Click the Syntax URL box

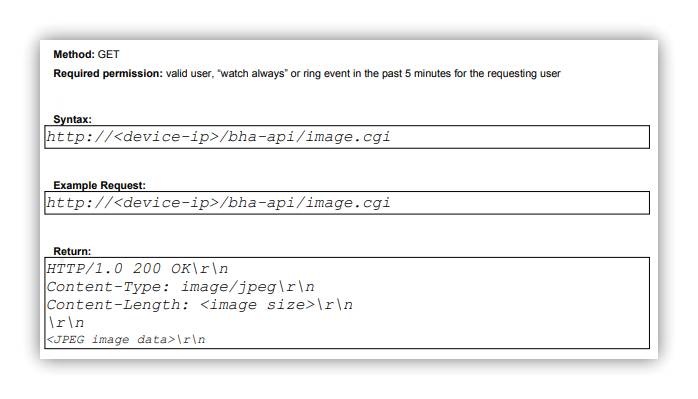coord(347,137)
